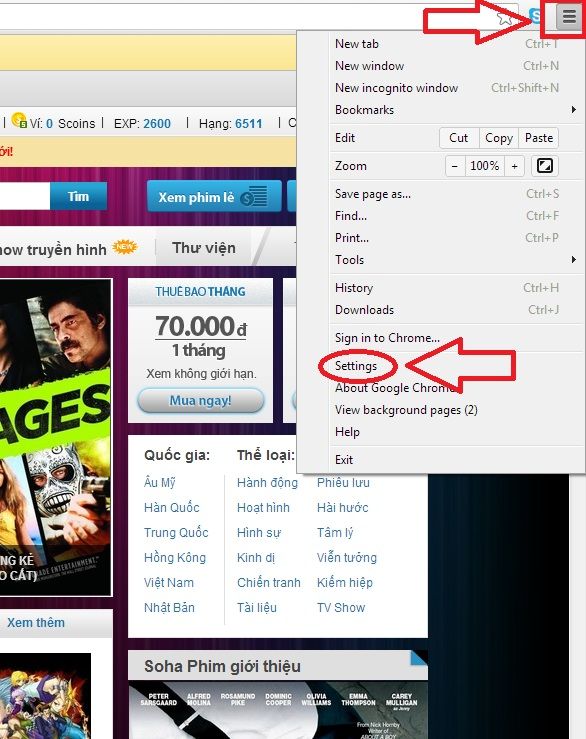Decrease zoom with the minus button

[455, 166]
